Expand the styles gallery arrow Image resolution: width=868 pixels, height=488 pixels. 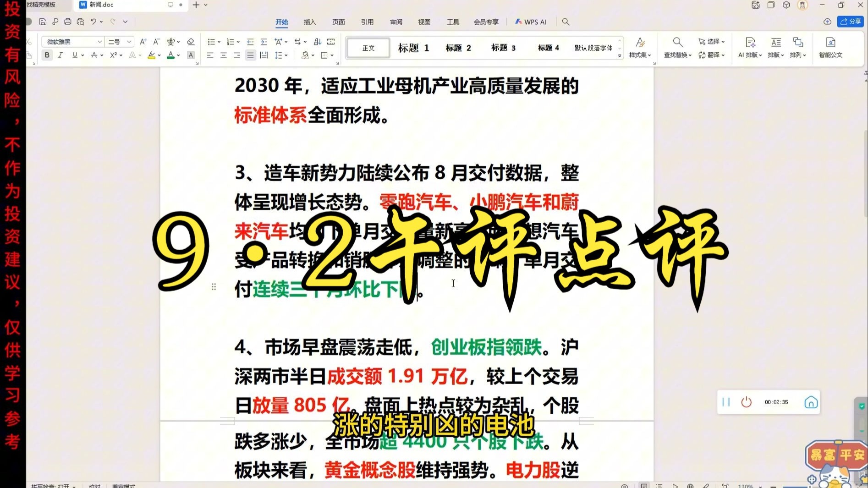click(x=620, y=55)
